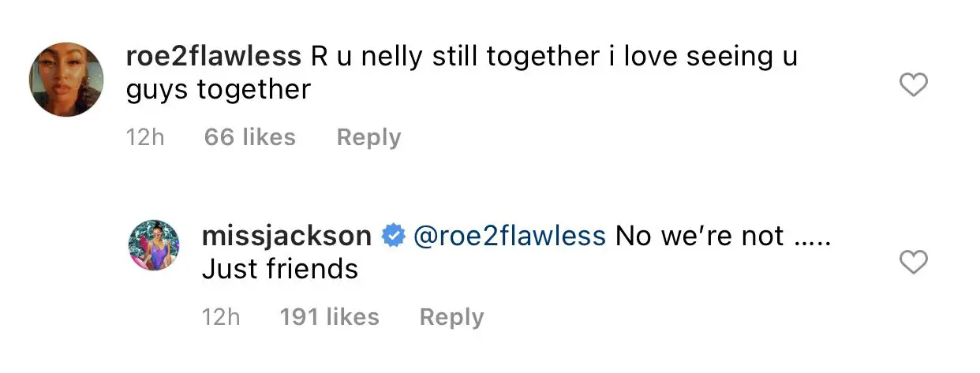Open missjackson's profile picture
The image size is (980, 373).
pos(155,246)
